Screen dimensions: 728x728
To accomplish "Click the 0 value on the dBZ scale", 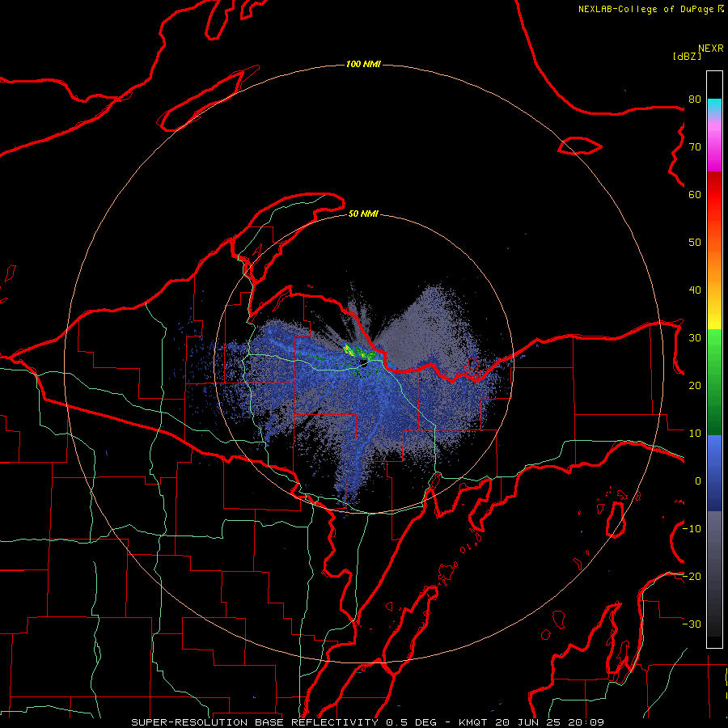I will click(x=698, y=481).
